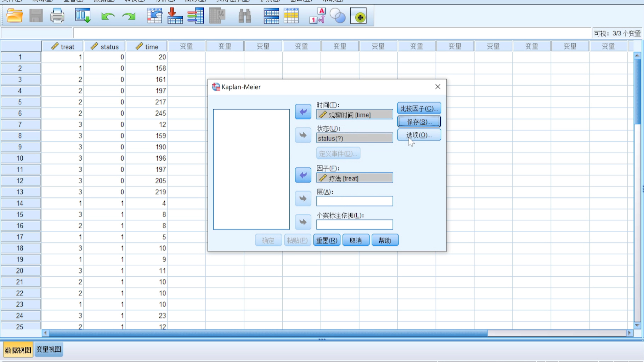Open the recall recent dialogs icon
This screenshot has height=362, width=644.
pos(83,16)
